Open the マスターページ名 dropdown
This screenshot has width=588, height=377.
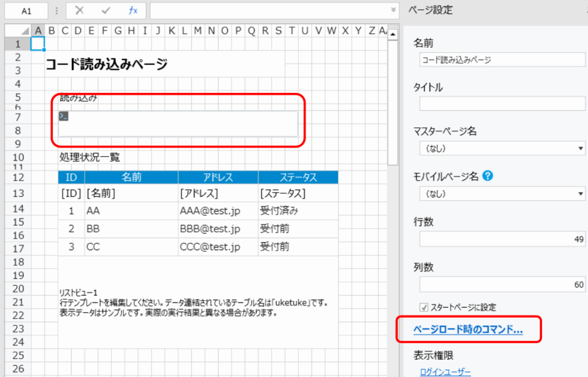pos(502,149)
